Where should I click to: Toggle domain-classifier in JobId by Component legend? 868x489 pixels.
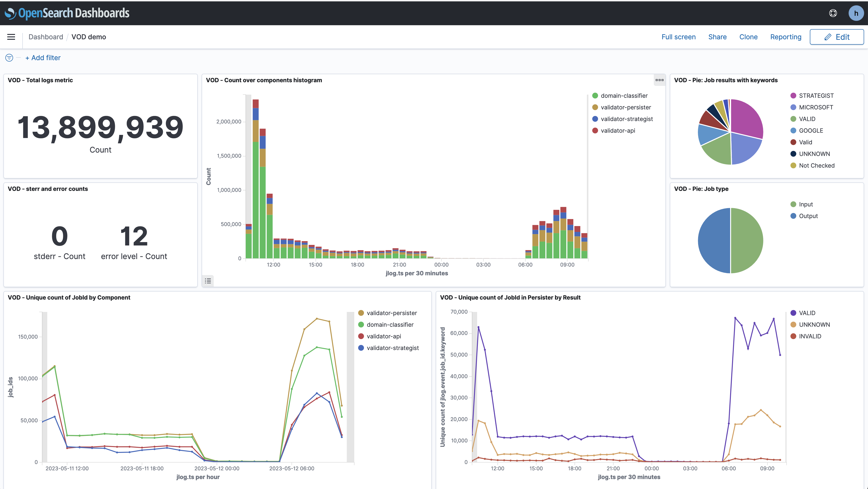coord(386,325)
